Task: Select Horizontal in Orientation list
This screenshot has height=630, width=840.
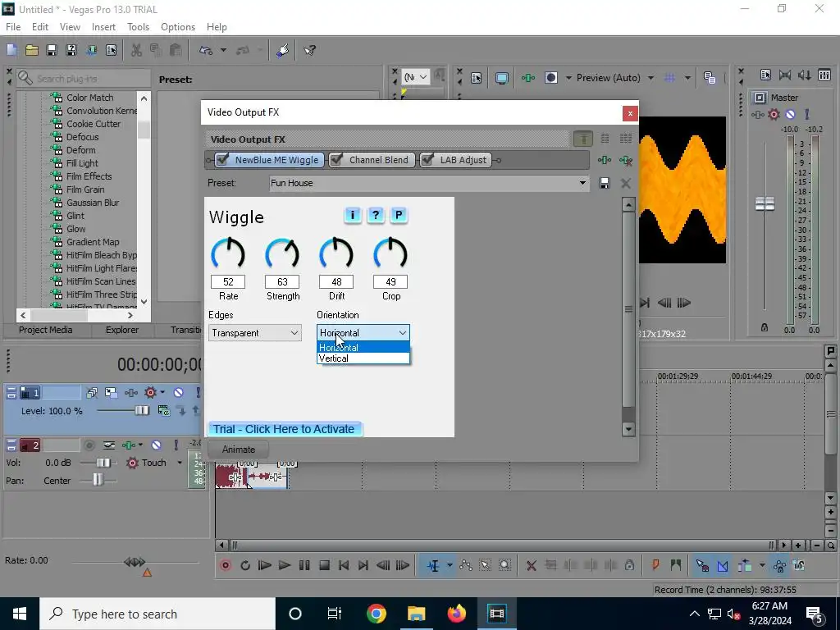Action: click(363, 348)
